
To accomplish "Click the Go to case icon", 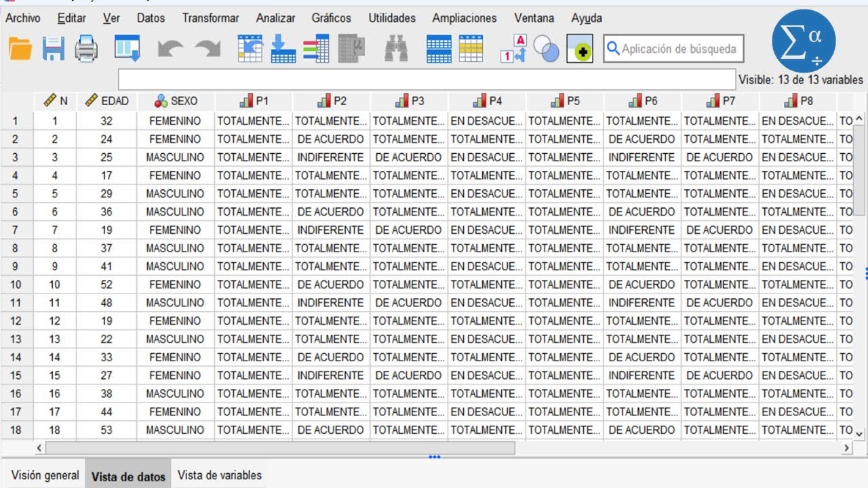I will pos(250,49).
